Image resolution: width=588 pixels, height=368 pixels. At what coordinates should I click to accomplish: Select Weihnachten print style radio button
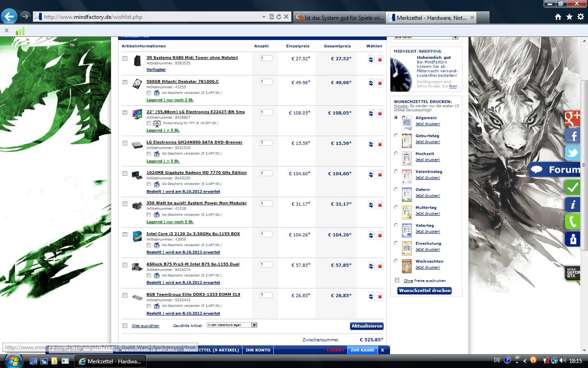[396, 261]
